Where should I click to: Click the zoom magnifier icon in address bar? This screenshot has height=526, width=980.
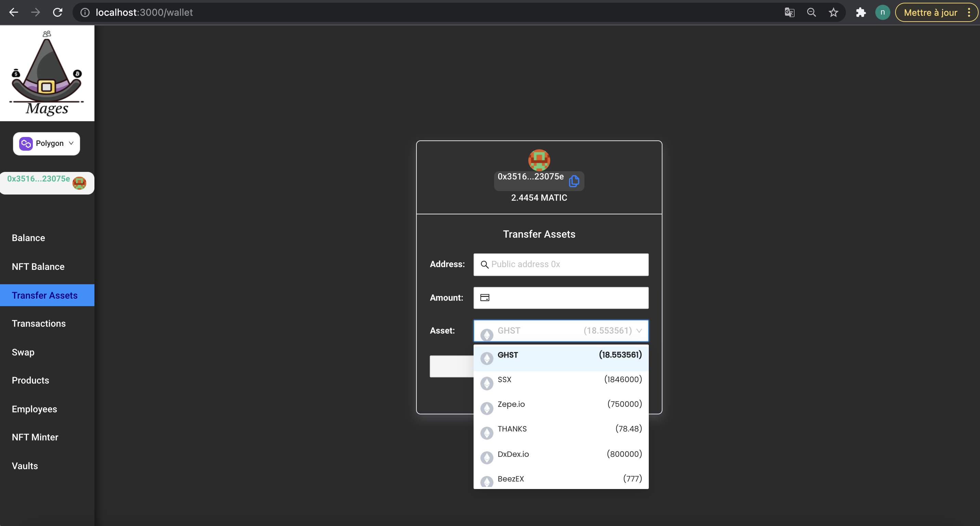[x=811, y=13]
